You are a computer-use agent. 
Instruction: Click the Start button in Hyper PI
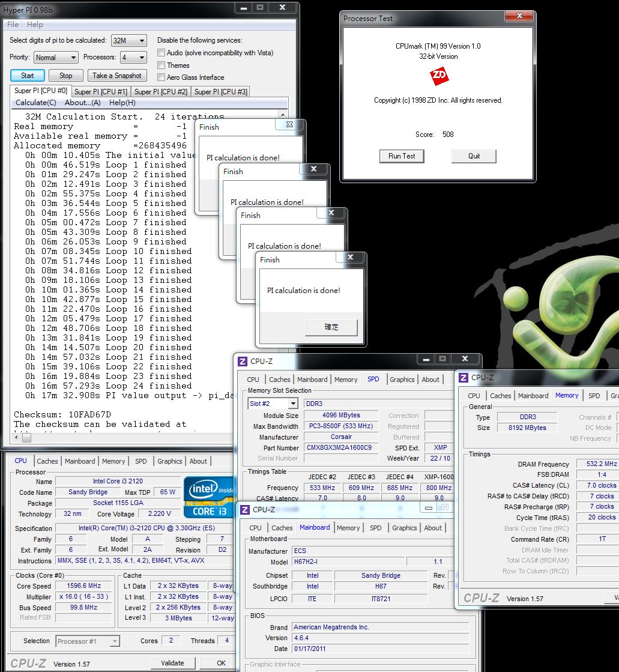(x=28, y=76)
